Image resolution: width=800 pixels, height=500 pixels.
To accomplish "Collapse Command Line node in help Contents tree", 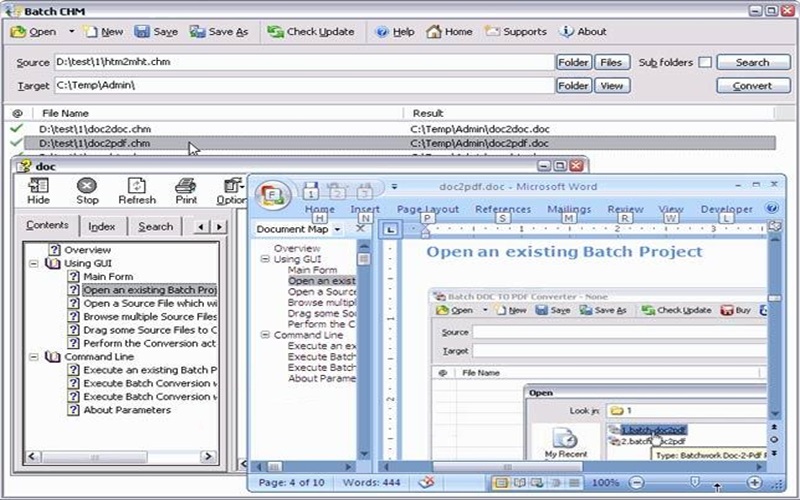I will coord(34,357).
